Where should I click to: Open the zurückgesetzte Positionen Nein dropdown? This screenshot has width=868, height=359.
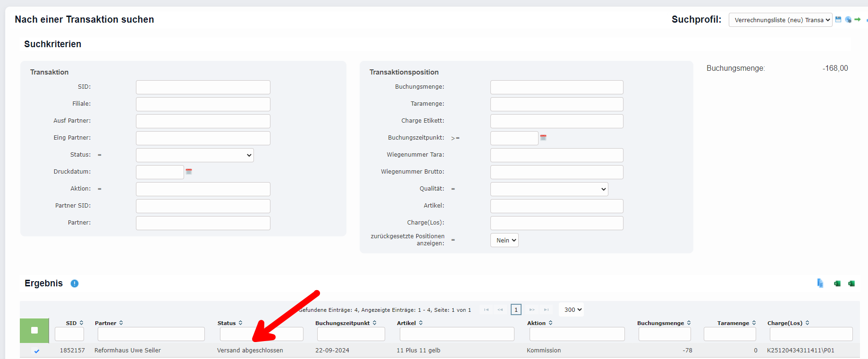[504, 240]
